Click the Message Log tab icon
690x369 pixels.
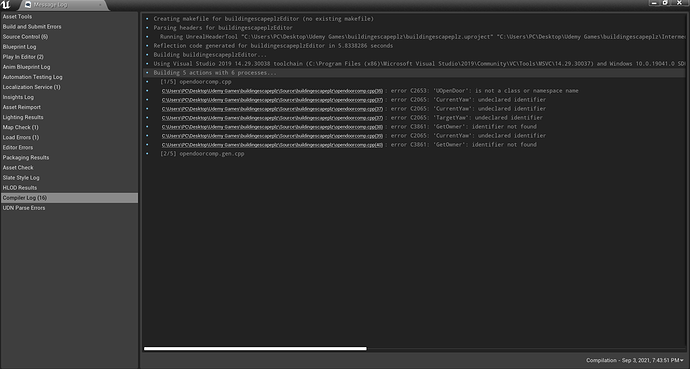click(29, 5)
